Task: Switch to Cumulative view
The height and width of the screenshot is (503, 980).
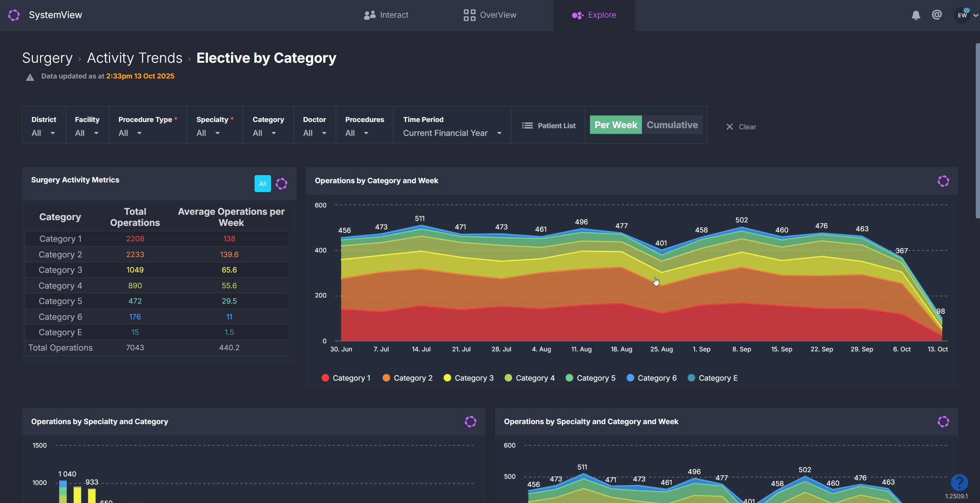Action: (x=672, y=125)
